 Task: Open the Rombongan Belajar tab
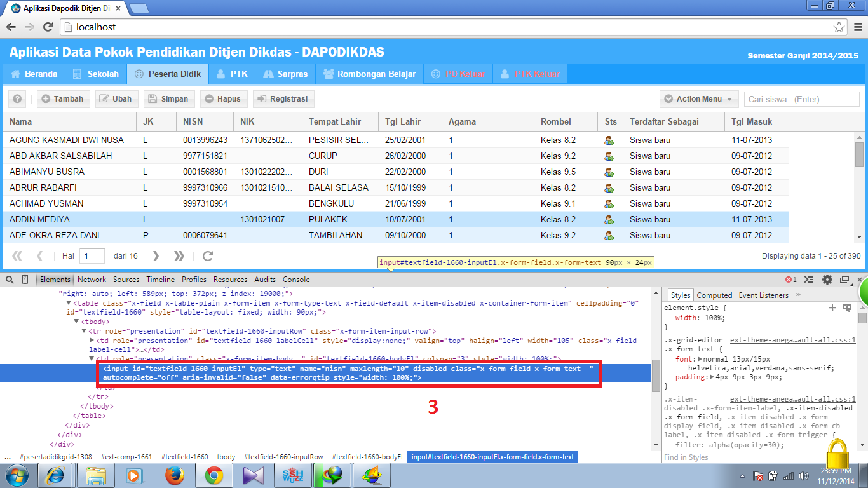(369, 74)
